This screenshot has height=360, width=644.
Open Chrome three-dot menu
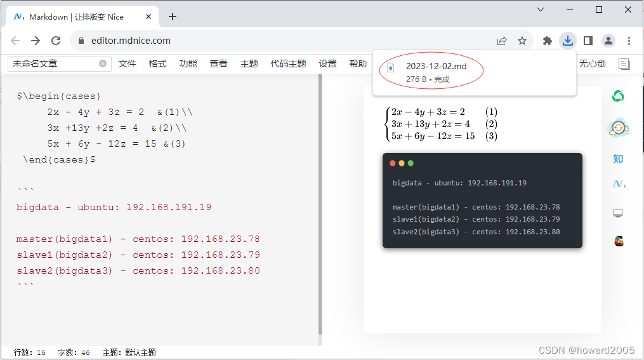click(x=629, y=41)
